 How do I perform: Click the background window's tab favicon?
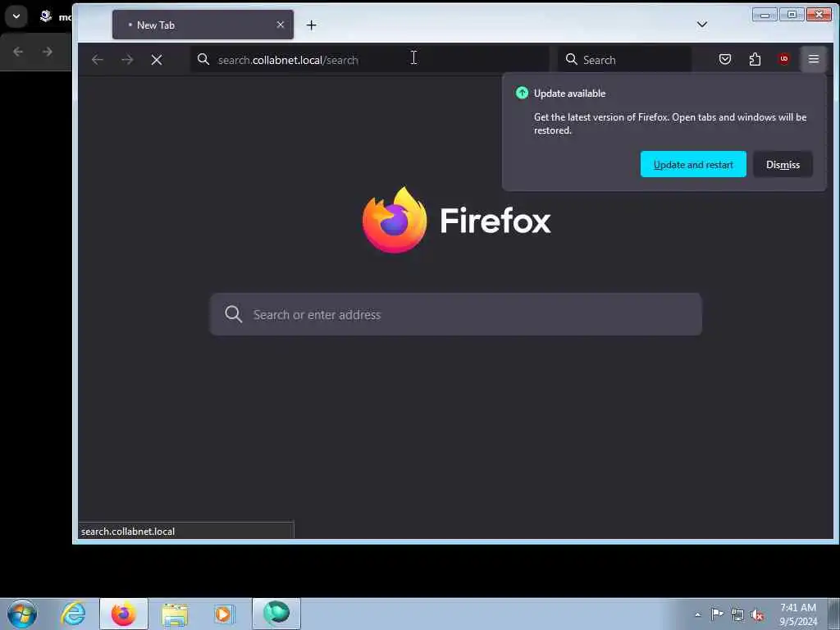(x=46, y=16)
